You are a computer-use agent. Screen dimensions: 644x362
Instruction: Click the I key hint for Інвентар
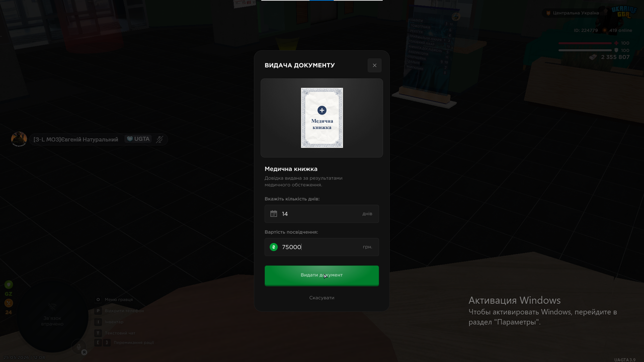click(x=98, y=322)
